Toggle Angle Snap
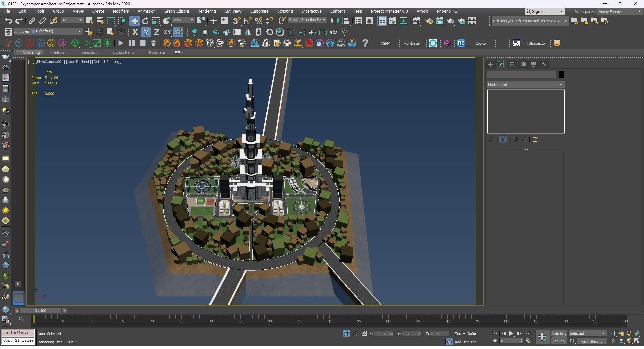 (x=248, y=21)
